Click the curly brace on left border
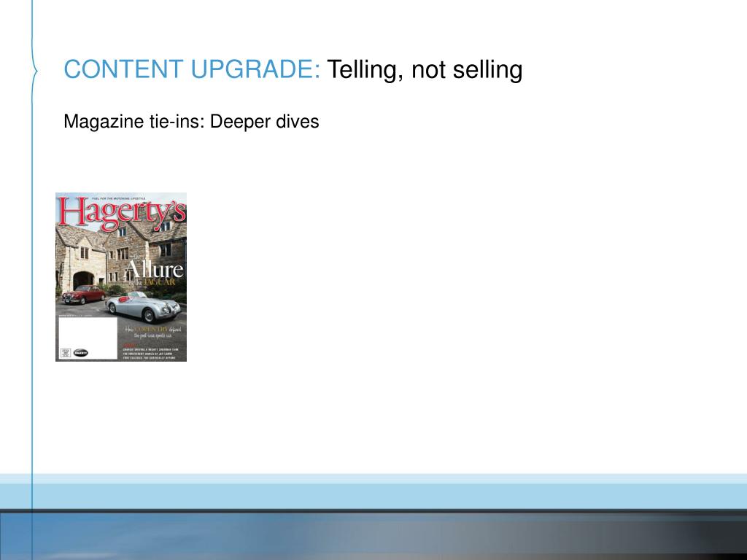Viewport: 747px width, 560px height. coord(35,71)
